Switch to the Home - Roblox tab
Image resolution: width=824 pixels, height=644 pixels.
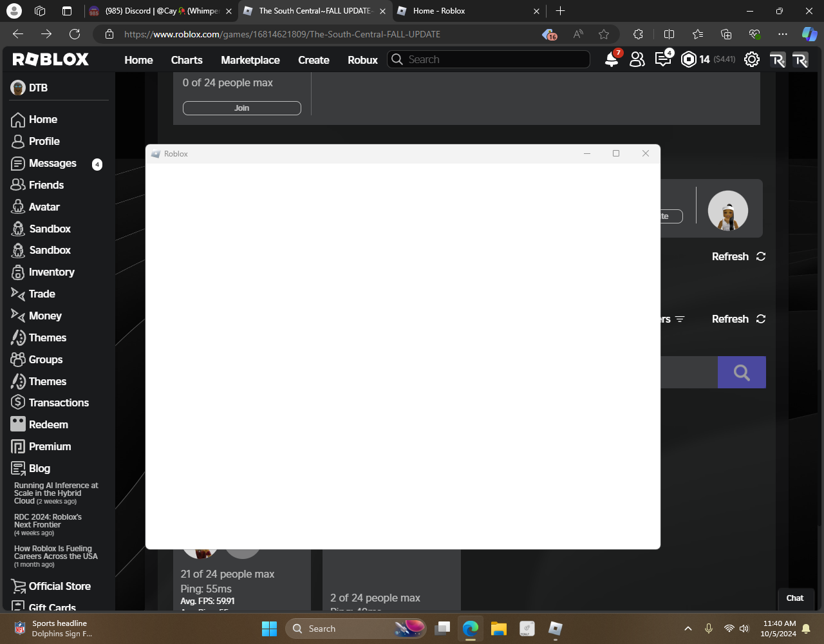470,11
